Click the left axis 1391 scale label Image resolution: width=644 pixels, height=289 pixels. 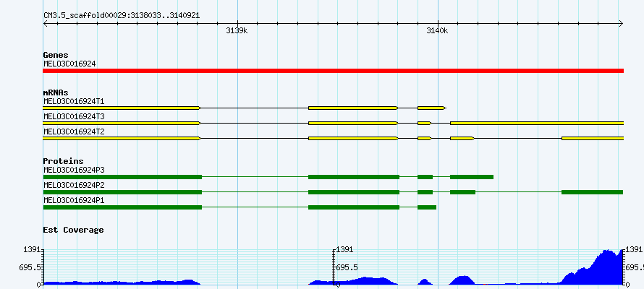coord(33,249)
